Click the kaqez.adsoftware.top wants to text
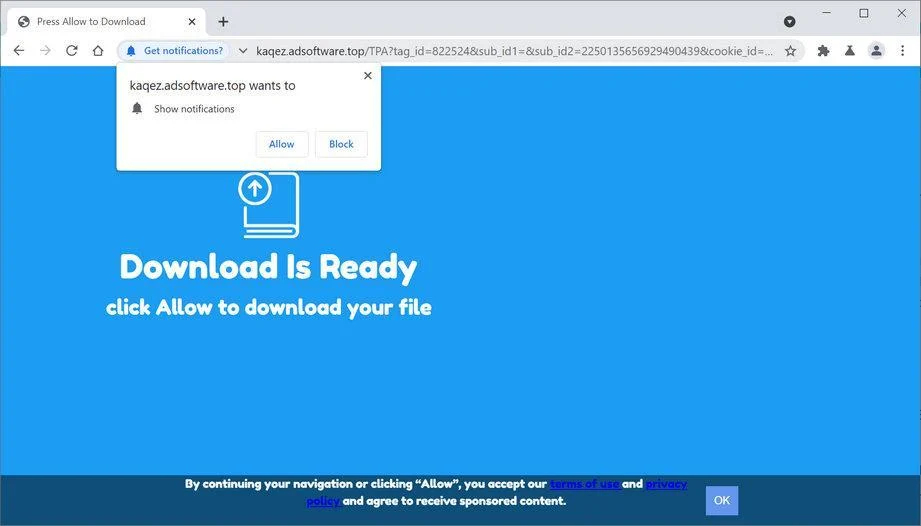The width and height of the screenshot is (921, 526). pyautogui.click(x=212, y=85)
